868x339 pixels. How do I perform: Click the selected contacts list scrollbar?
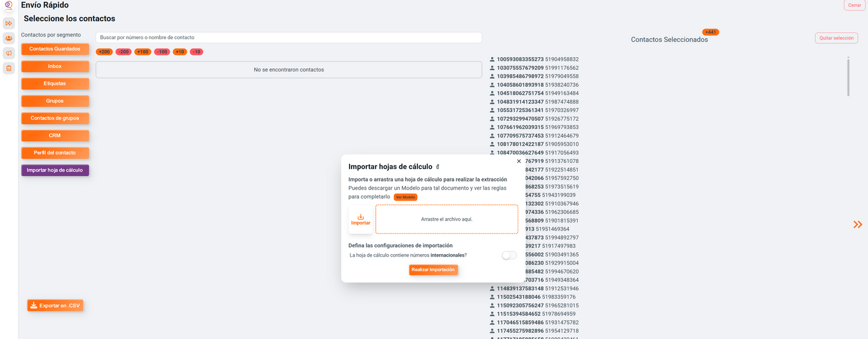point(848,76)
